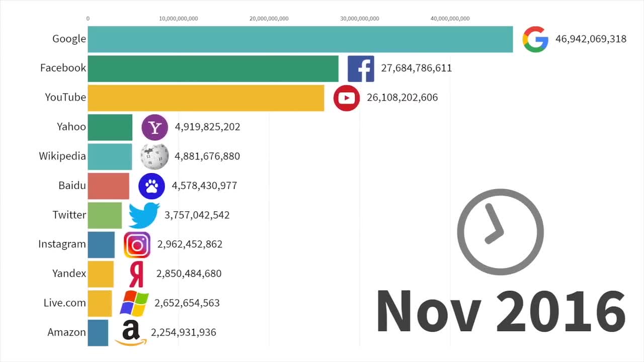
Task: Click the Amazon "a" smile logo
Action: [131, 333]
